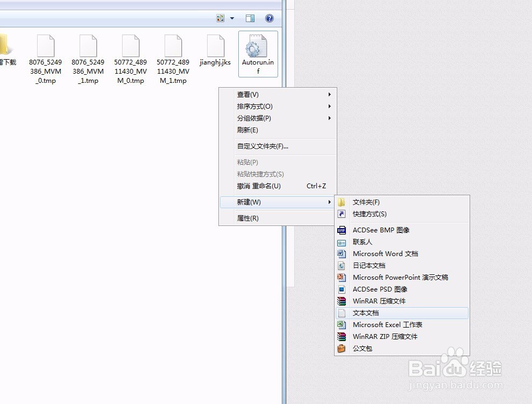Click the PSD icon for ACDSee PSD 图像
The width and height of the screenshot is (532, 404).
pos(342,289)
